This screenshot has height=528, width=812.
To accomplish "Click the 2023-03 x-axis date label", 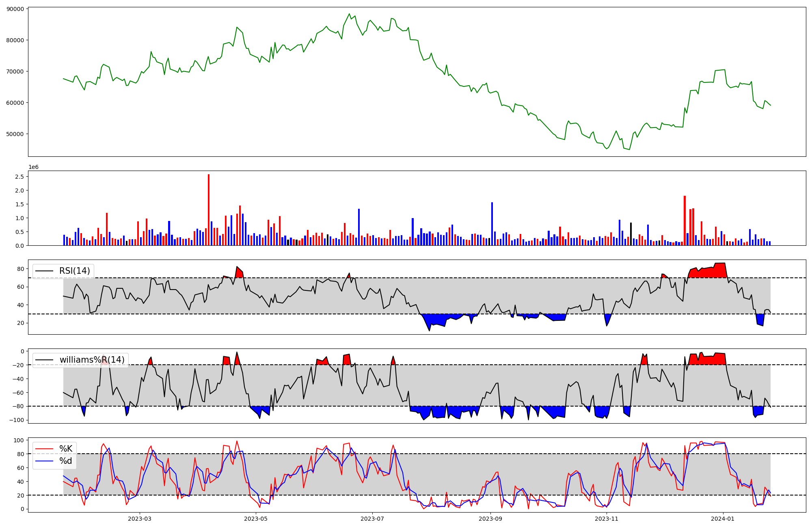I will click(139, 519).
